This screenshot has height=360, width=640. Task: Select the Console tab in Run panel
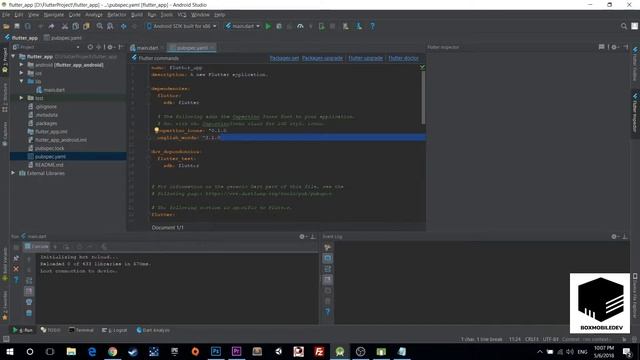pos(36,247)
